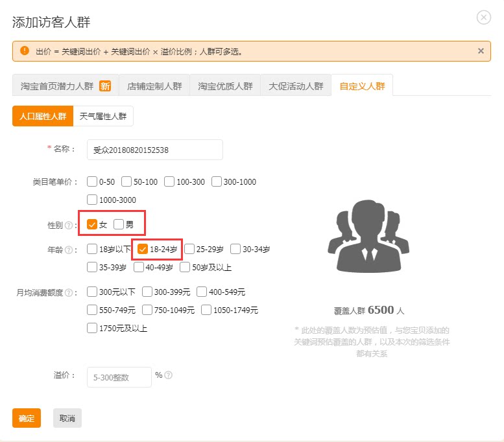Open the help icon next to 月均消费额度
Image resolution: width=504 pixels, height=442 pixels.
(69, 293)
